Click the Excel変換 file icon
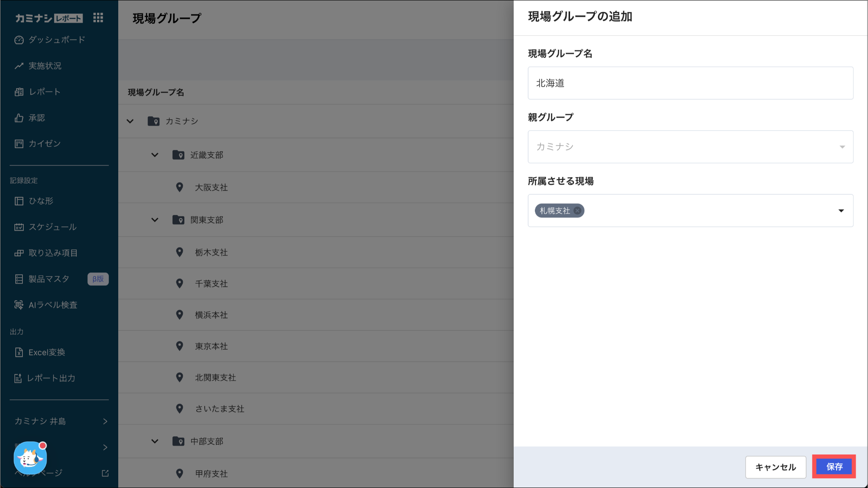Screen dimensions: 868x488 pyautogui.click(x=19, y=352)
